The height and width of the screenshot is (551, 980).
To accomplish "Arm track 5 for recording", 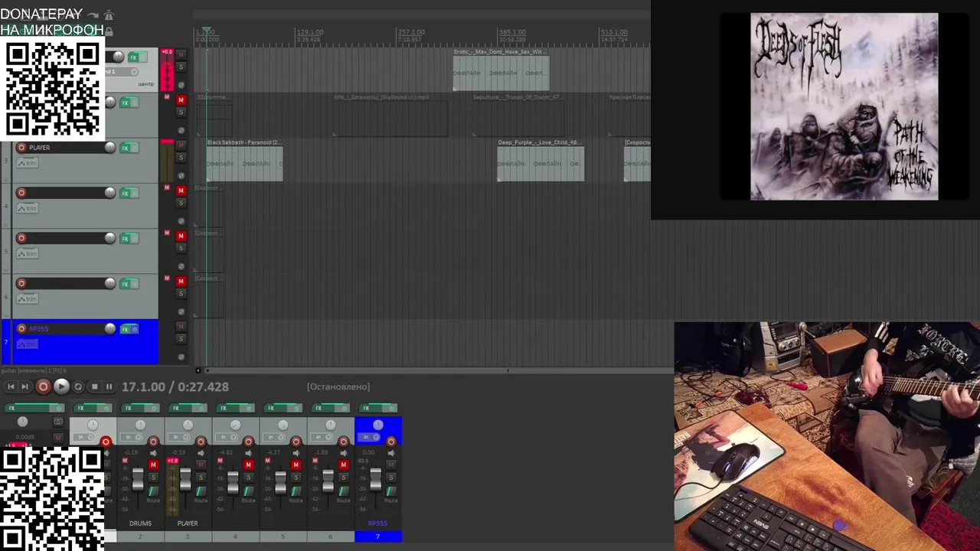I will tap(21, 238).
